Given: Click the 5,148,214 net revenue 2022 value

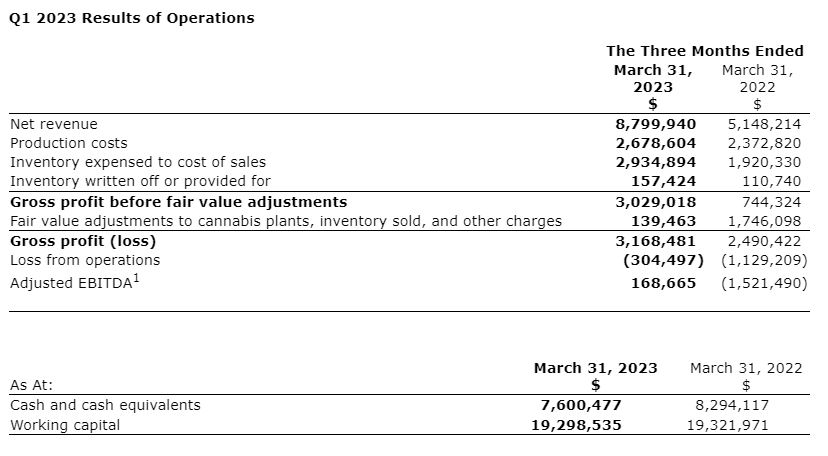Looking at the screenshot, I should click(x=764, y=125).
